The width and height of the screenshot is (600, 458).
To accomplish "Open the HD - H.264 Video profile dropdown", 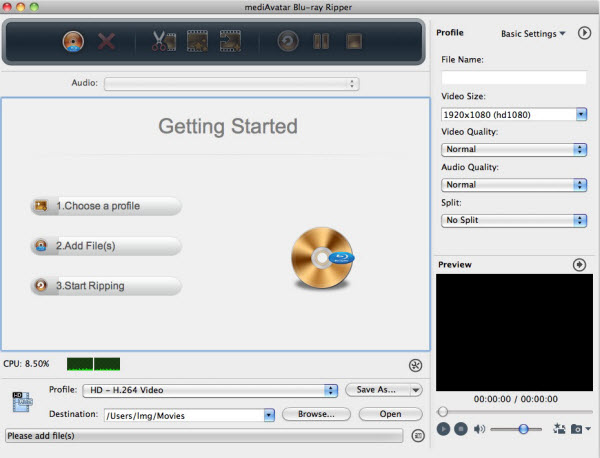I will click(210, 390).
